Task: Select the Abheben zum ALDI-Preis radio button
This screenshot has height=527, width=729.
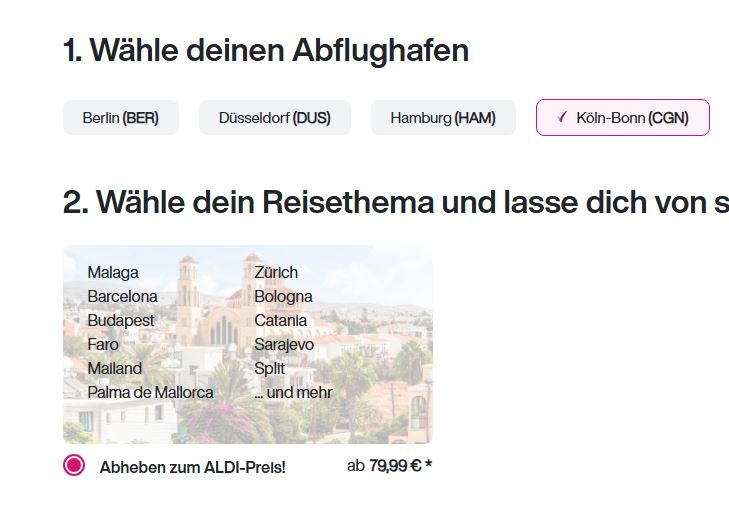Action: click(74, 465)
